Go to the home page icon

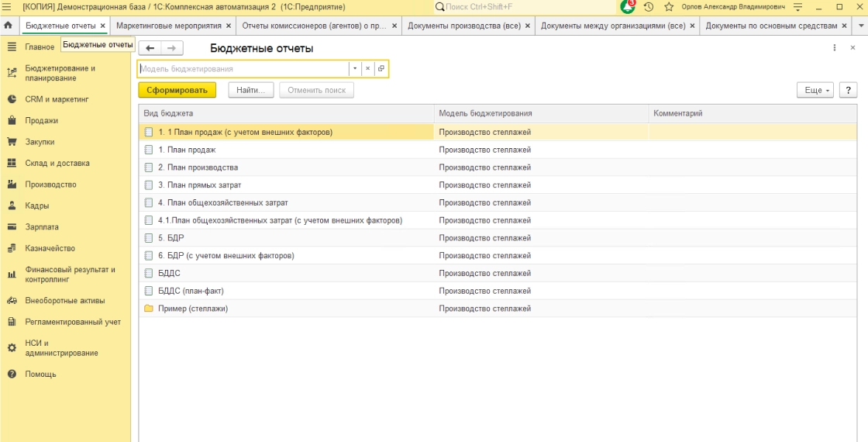pos(8,26)
